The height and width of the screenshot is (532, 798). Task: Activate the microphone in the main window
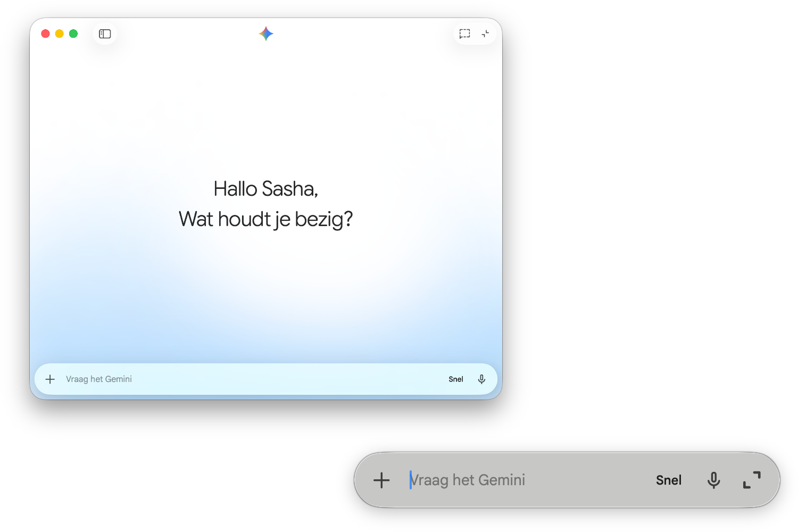(481, 379)
